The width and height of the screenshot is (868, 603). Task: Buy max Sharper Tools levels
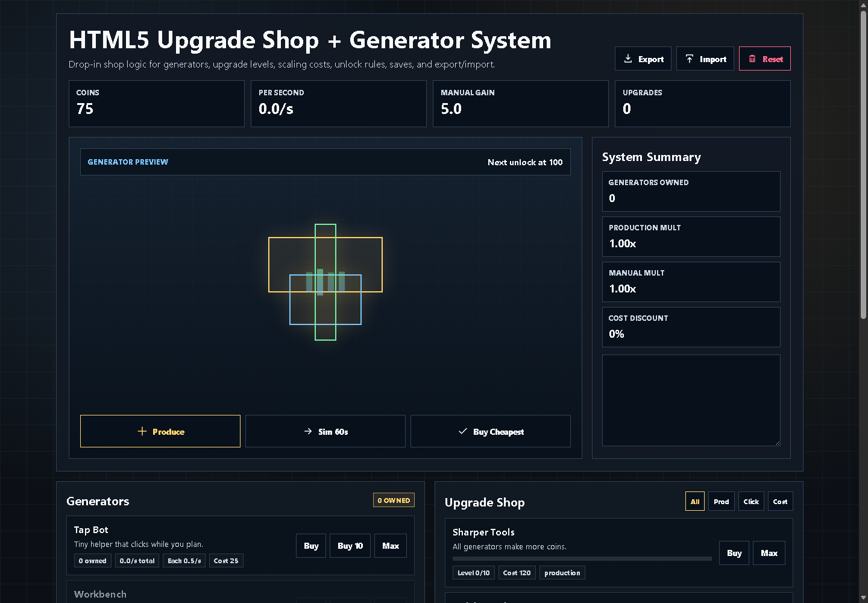[x=769, y=553]
